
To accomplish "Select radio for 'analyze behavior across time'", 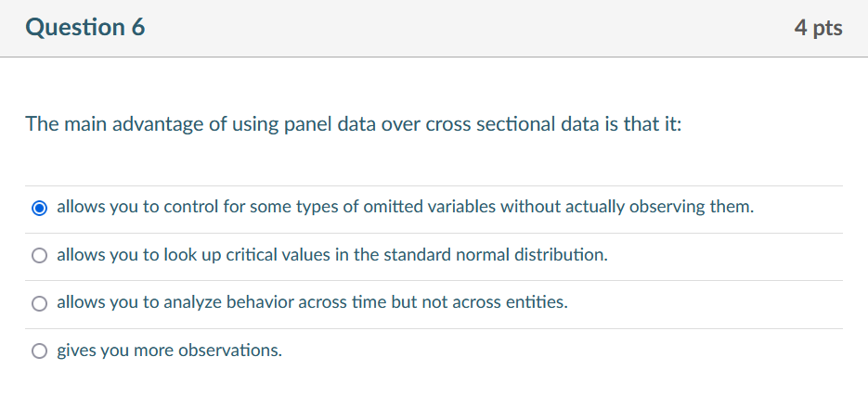I will coord(39,303).
